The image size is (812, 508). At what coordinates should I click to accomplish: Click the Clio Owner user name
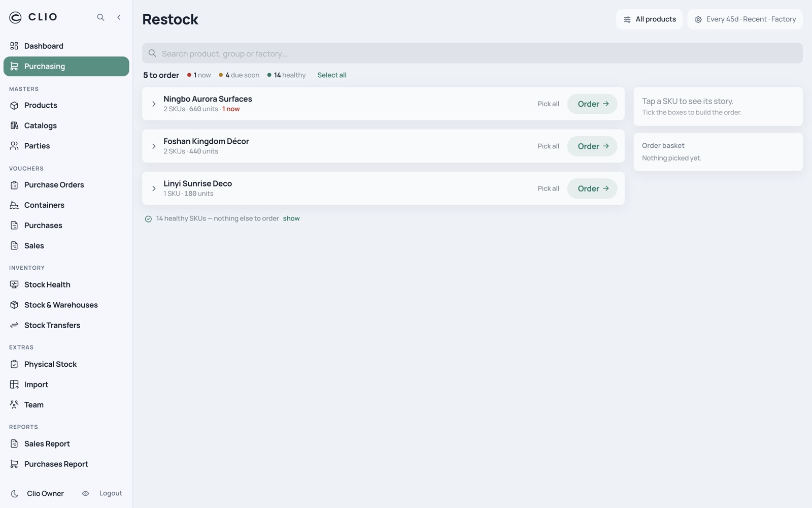[45, 494]
